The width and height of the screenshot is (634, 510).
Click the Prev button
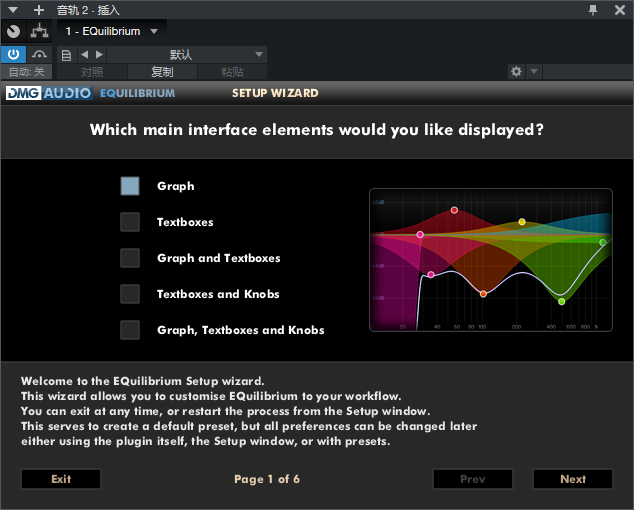point(473,479)
